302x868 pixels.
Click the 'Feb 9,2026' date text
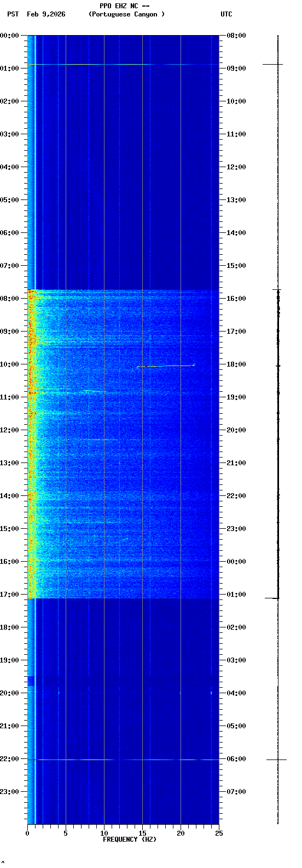pyautogui.click(x=46, y=14)
